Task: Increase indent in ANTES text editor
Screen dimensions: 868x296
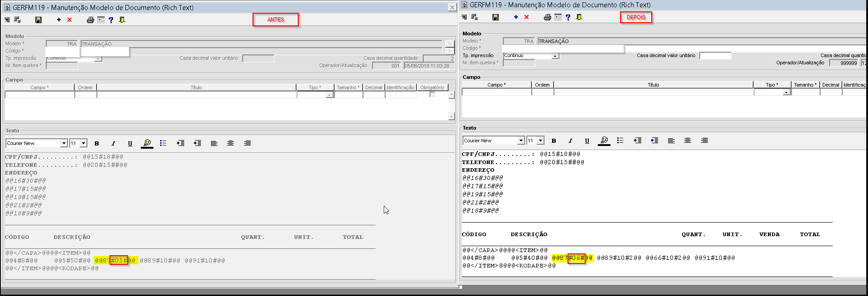Action: 181,143
